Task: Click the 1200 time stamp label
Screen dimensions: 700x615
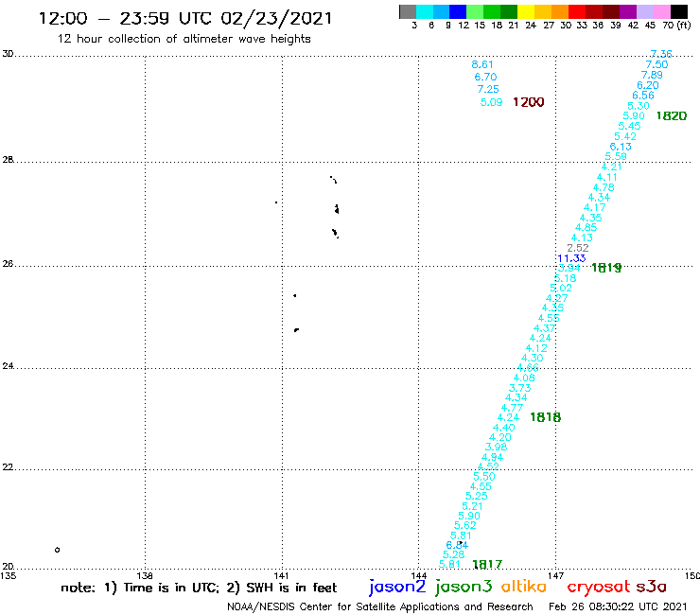Action: (529, 102)
